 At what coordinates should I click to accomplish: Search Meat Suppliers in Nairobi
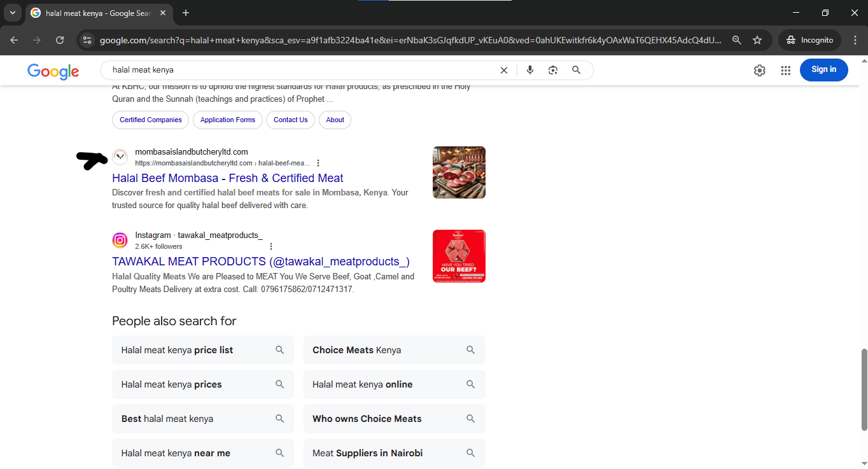tap(395, 453)
